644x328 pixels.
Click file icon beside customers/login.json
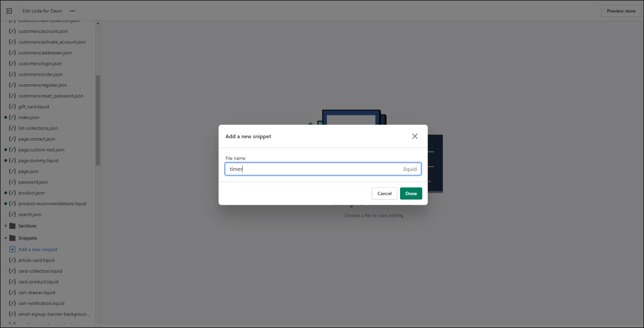point(13,64)
